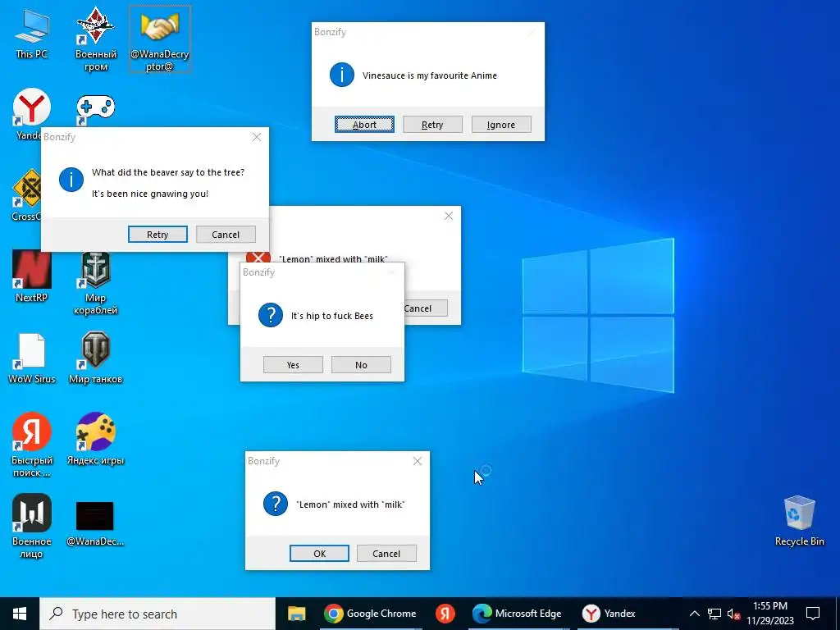
Task: Click Cancel in the beaver joke dialog
Action: [x=226, y=234]
